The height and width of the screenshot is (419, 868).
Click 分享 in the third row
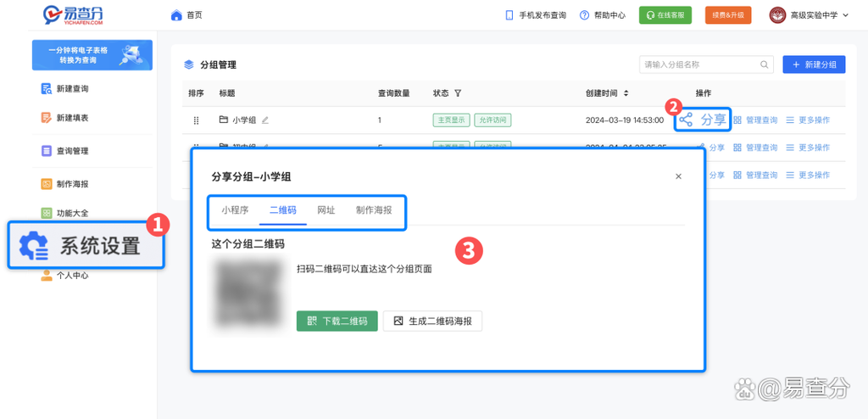point(715,175)
